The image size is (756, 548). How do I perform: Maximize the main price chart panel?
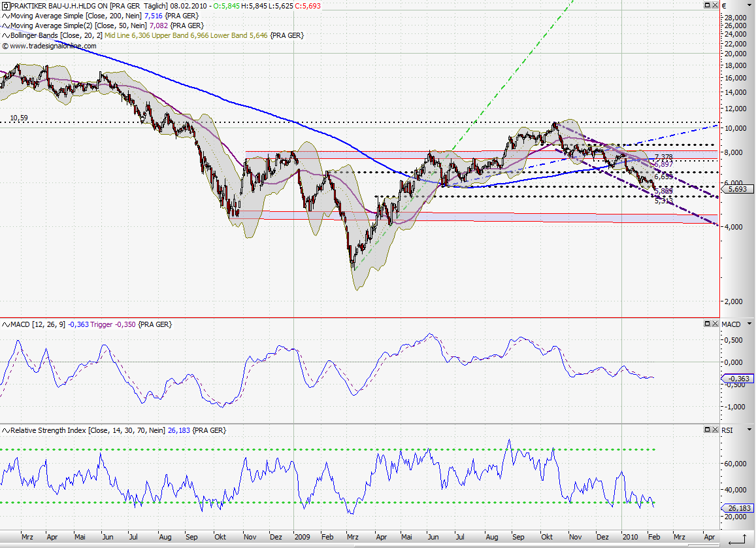(707, 5)
